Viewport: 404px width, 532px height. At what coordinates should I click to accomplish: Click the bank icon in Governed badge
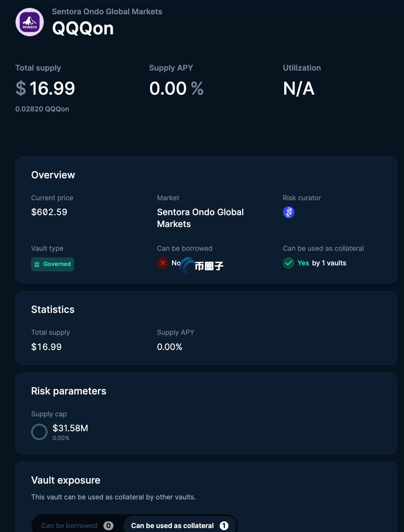[x=37, y=264]
